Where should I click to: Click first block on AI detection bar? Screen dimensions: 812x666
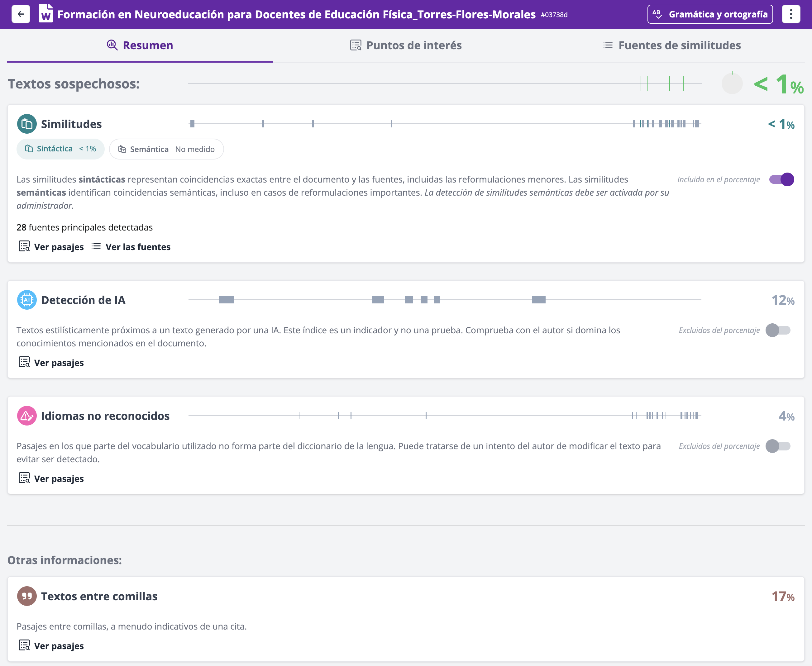226,300
